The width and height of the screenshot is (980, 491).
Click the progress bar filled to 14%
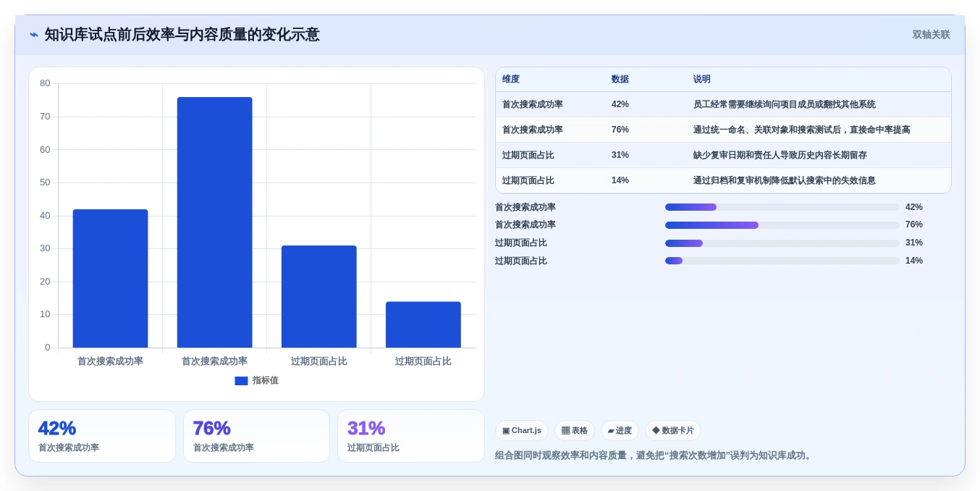click(782, 261)
